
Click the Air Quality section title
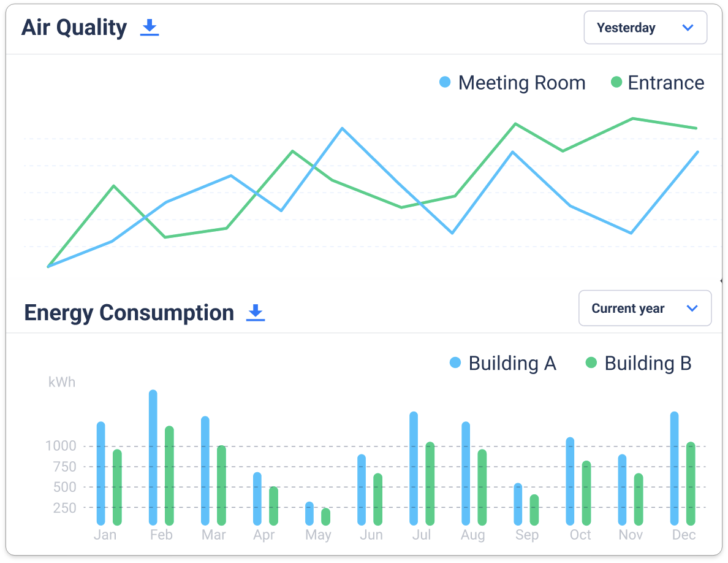pyautogui.click(x=74, y=28)
